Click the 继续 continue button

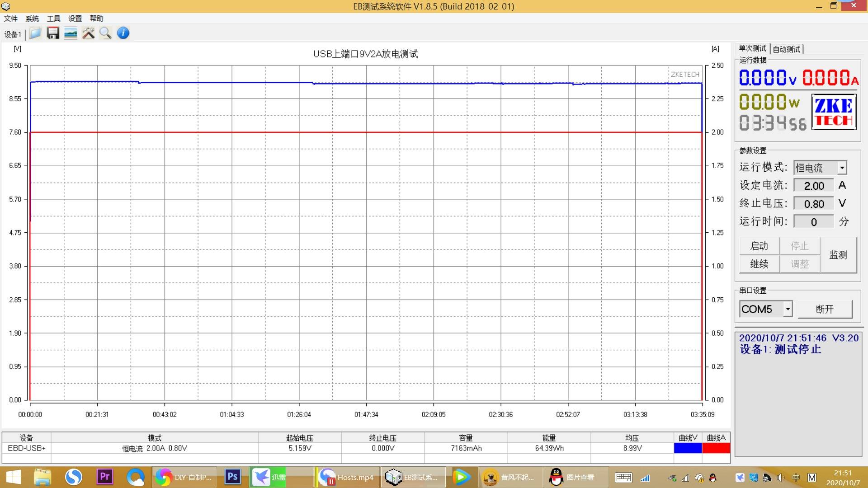[x=759, y=264]
